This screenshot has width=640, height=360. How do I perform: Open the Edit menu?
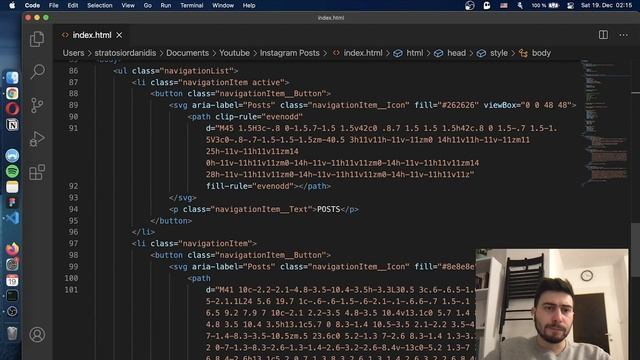tap(73, 5)
